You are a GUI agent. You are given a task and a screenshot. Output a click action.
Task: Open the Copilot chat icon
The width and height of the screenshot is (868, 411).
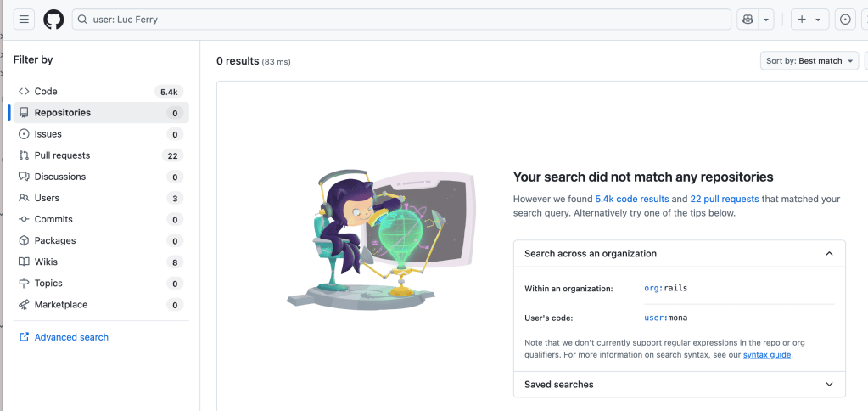point(748,20)
